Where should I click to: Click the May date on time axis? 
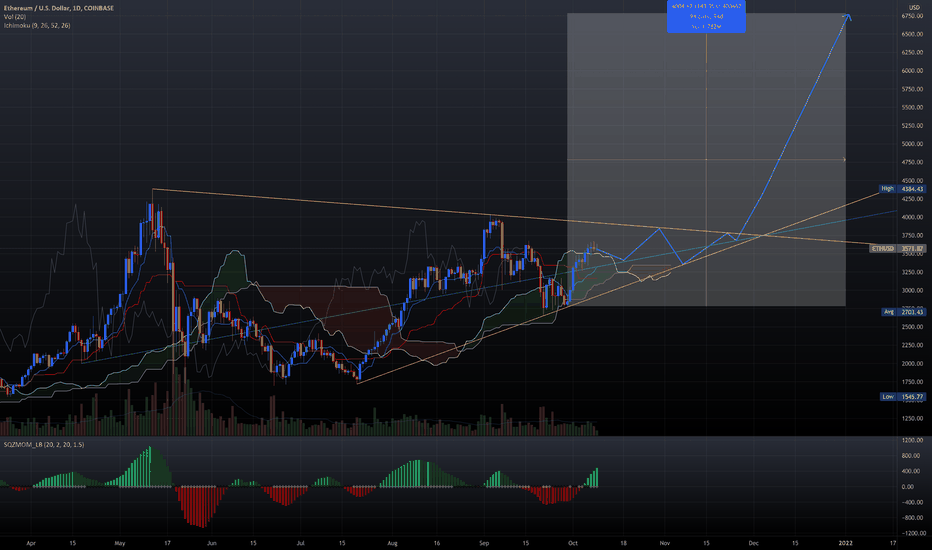[120, 543]
